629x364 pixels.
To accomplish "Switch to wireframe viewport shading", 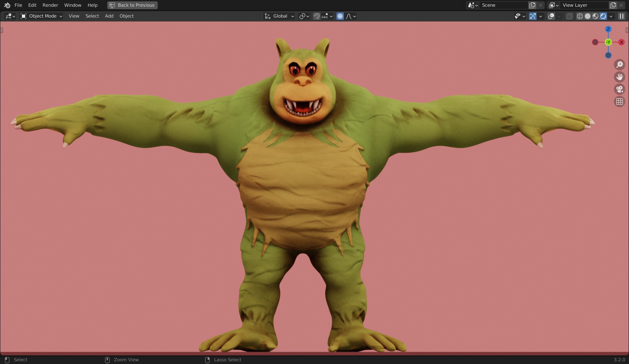I will [x=580, y=16].
